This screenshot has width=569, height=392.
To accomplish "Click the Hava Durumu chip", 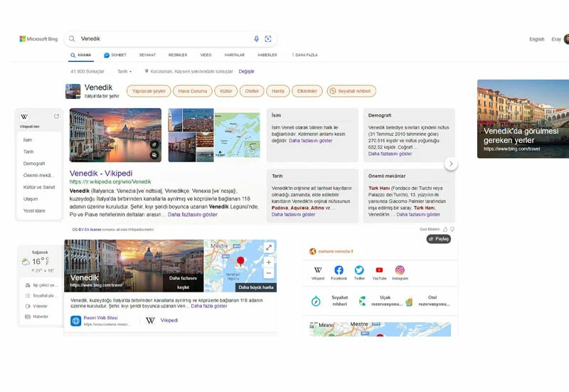I will tap(192, 91).
